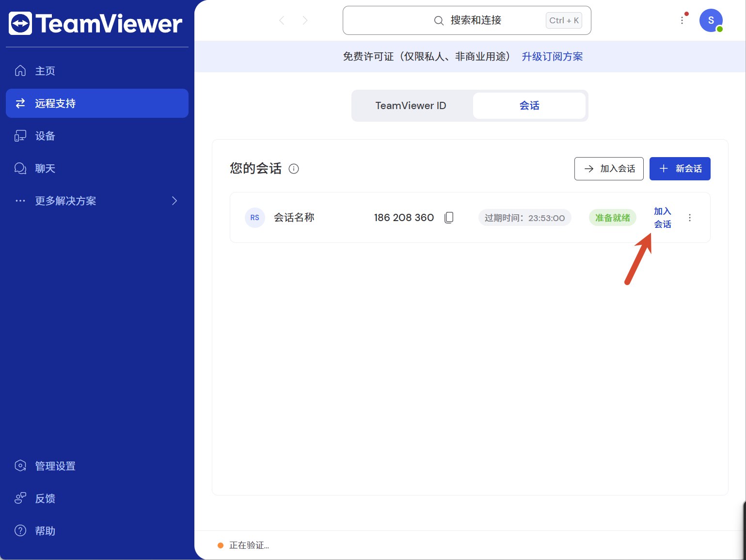Click the 过期时间 23:53:00 badge
This screenshot has height=560, width=746.
525,218
